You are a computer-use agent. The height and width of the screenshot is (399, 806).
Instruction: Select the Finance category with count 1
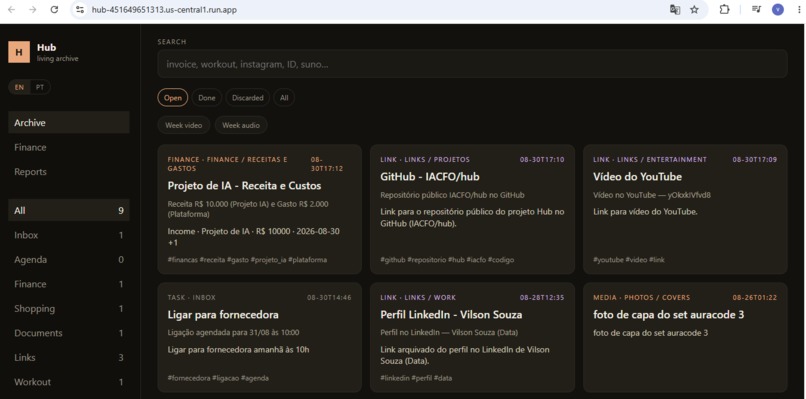[x=69, y=284]
